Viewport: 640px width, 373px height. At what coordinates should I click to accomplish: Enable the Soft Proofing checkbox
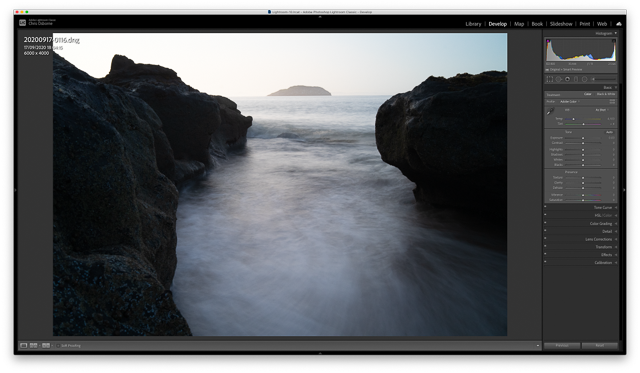(x=58, y=346)
